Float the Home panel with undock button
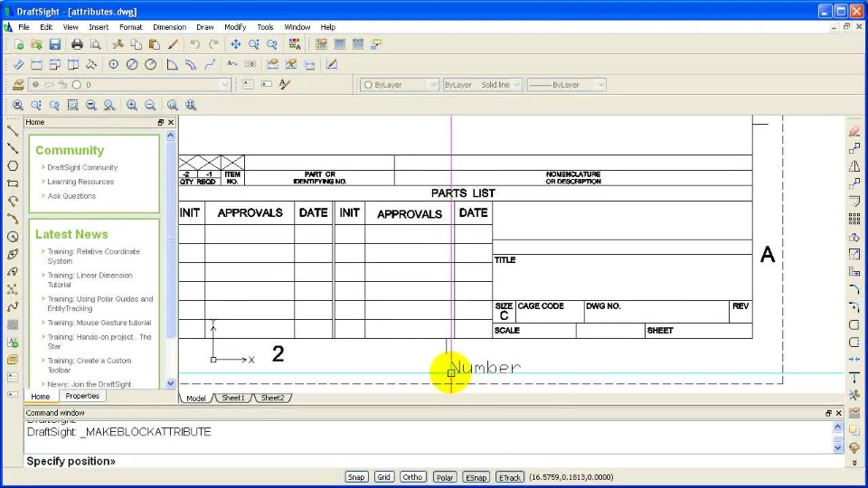Screen dimensions: 868x488 pyautogui.click(x=161, y=122)
